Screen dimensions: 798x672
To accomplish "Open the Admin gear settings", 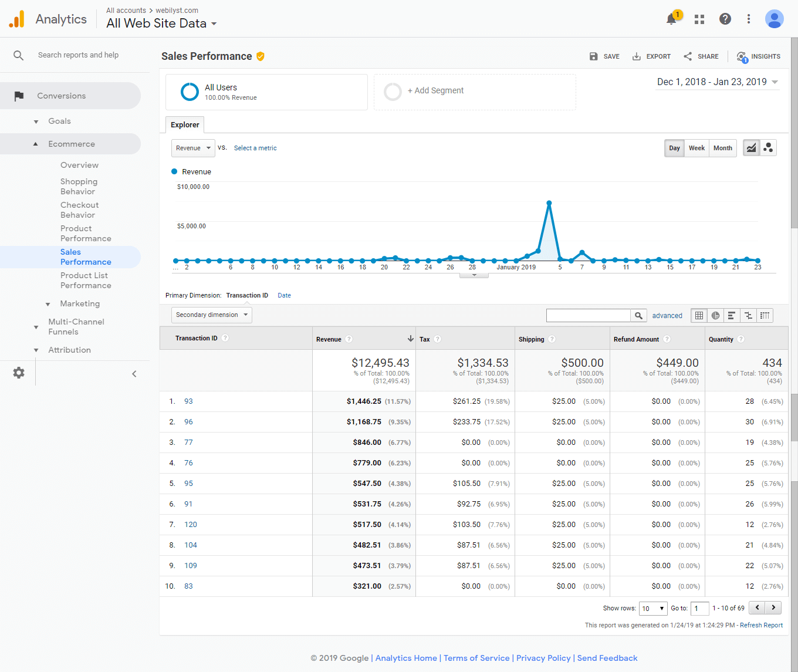I will 19,373.
